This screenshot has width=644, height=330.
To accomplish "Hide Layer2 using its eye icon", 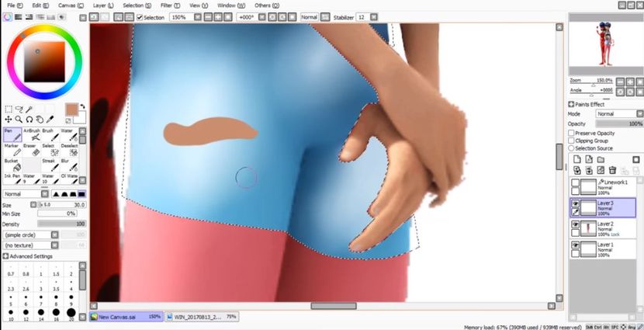I will pyautogui.click(x=575, y=224).
